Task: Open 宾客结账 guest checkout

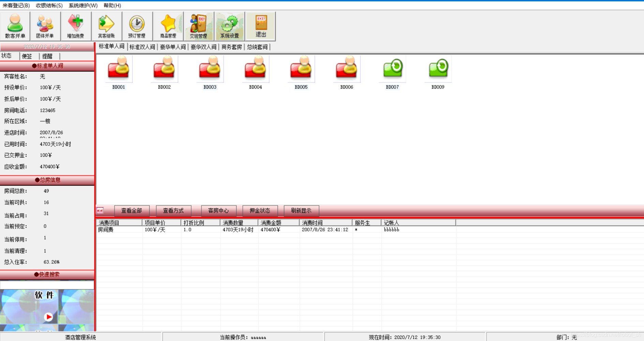Action: 106,26
